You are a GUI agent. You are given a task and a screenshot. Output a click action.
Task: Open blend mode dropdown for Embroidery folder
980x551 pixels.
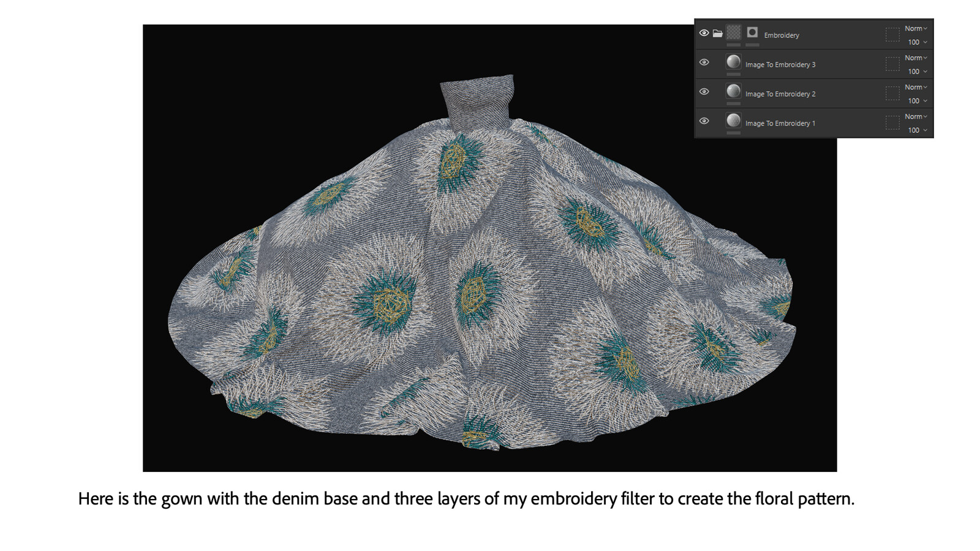point(916,29)
